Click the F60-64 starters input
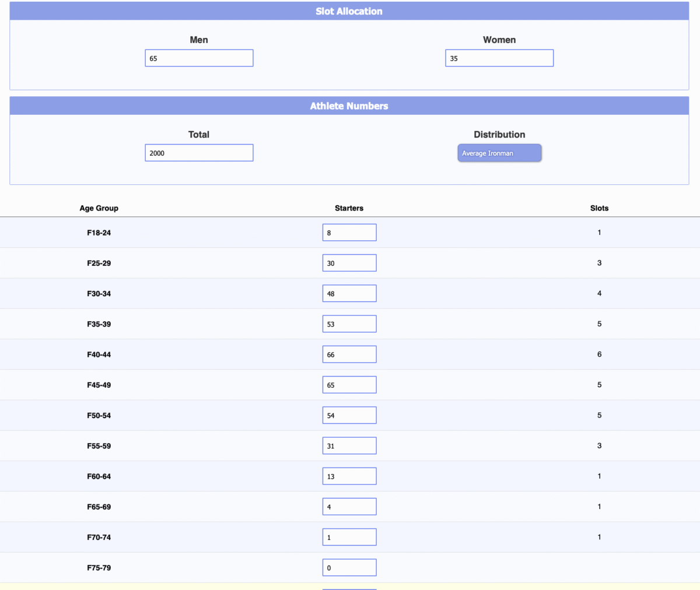The width and height of the screenshot is (700, 590). 349,476
